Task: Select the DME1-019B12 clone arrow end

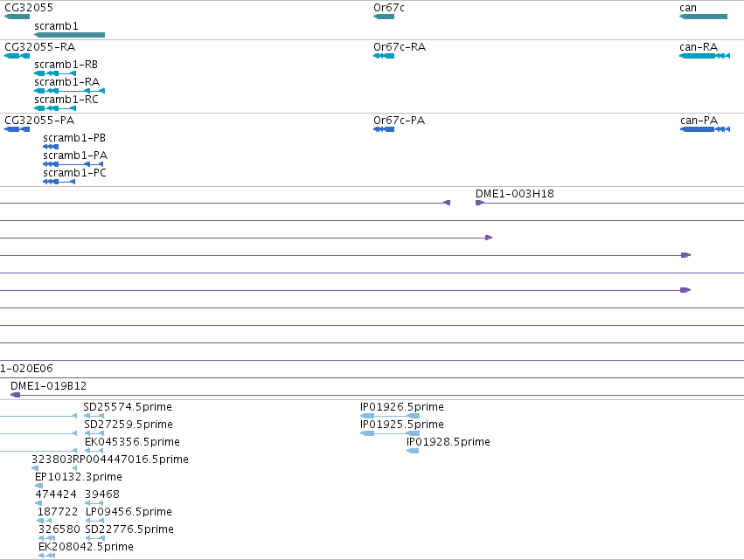Action: click(x=15, y=395)
